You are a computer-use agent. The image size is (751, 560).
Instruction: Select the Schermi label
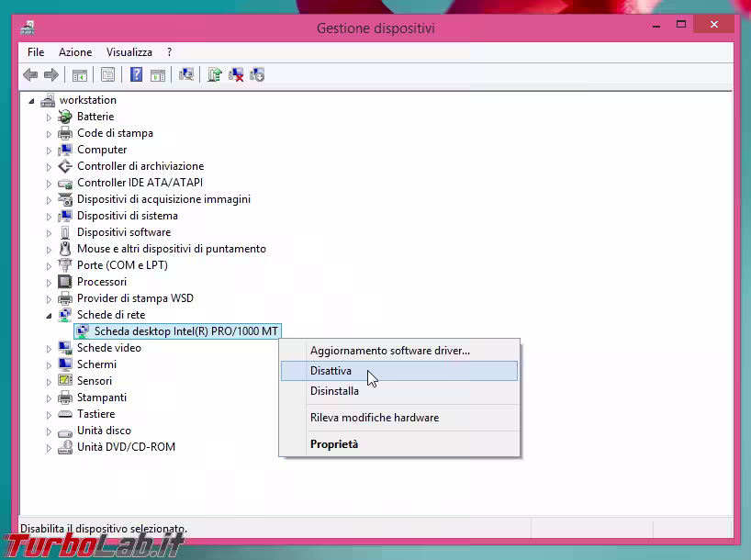click(x=96, y=364)
